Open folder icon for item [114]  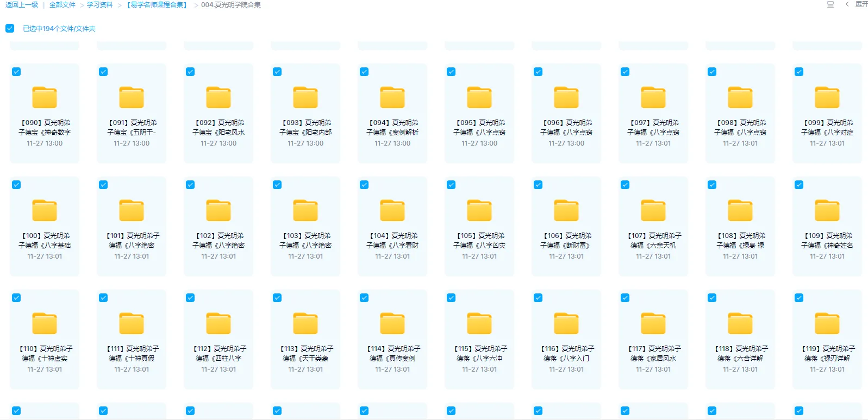(x=392, y=324)
